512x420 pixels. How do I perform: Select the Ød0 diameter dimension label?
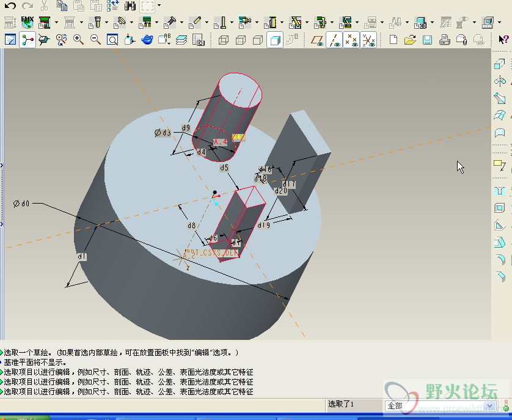click(21, 204)
